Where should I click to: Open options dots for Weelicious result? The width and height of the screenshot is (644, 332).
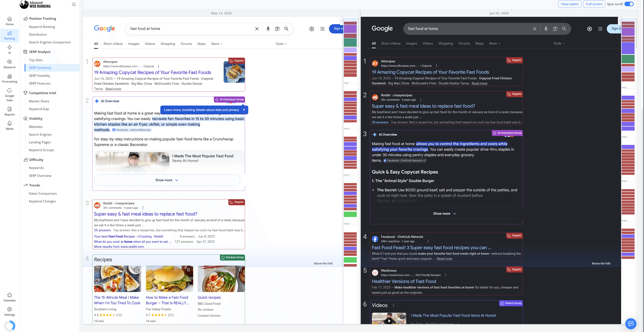point(446,275)
